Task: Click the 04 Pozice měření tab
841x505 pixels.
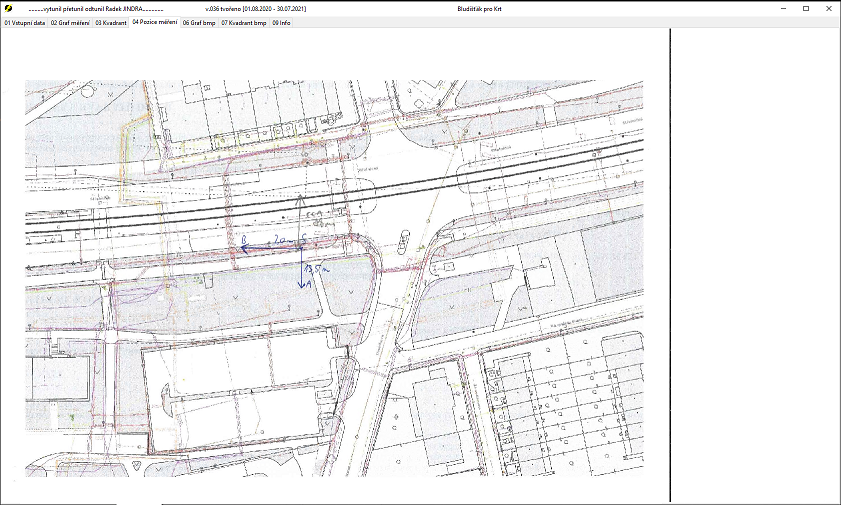Action: tap(154, 22)
